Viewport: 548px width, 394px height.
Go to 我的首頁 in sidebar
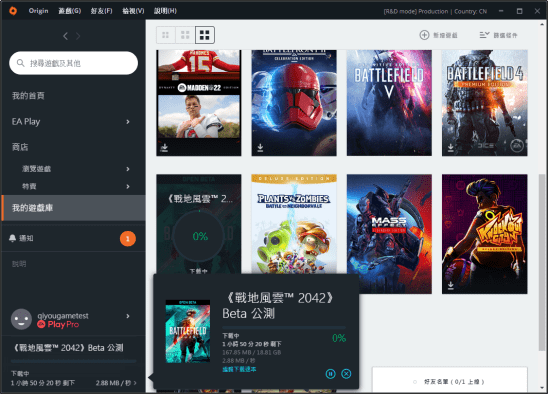28,96
